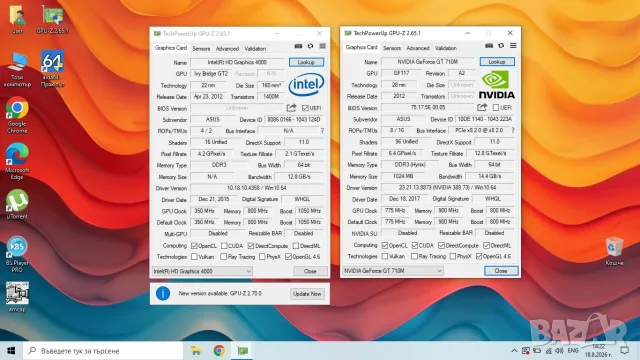Screen dimensions: 640x360
Task: Open hamburger menu in NVIDIA GPU-Z window
Action: coord(513,46)
